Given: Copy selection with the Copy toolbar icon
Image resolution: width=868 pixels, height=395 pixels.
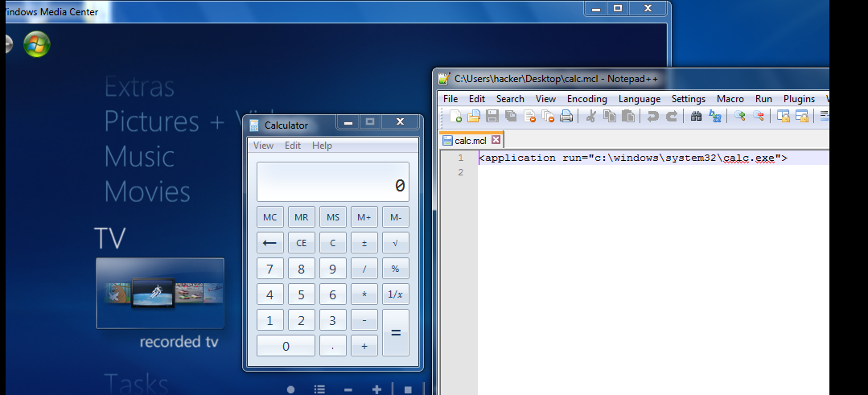Looking at the screenshot, I should [610, 116].
